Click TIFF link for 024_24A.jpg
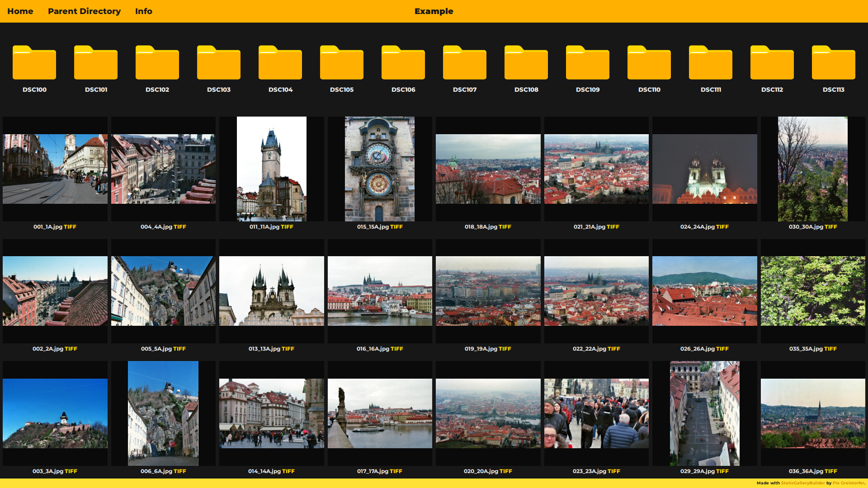This screenshot has height=488, width=868. [x=722, y=227]
